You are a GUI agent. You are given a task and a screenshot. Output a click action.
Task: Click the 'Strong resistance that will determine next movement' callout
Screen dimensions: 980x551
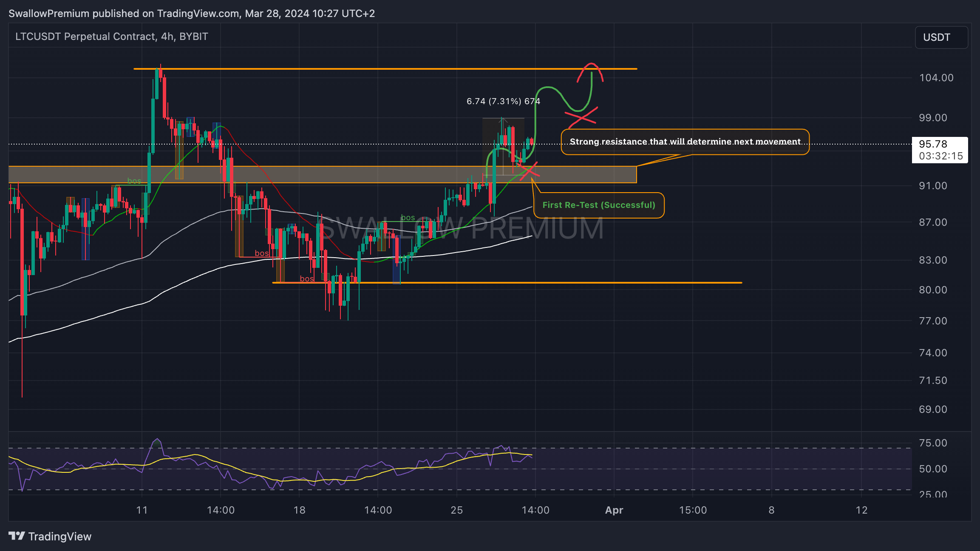[685, 142]
